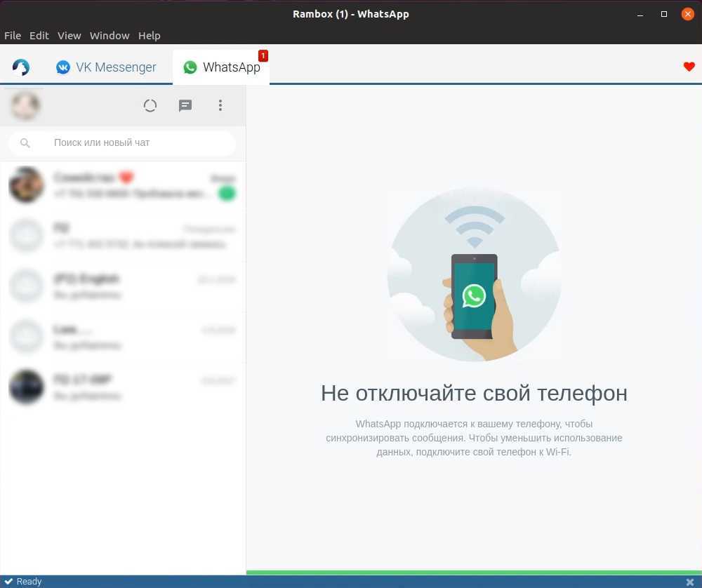Start a new chat with message icon

[185, 106]
